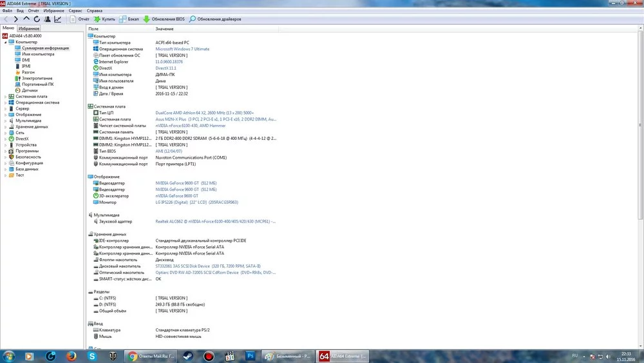Go forward with the toolbar arrow
The image size is (644, 363).
click(15, 19)
